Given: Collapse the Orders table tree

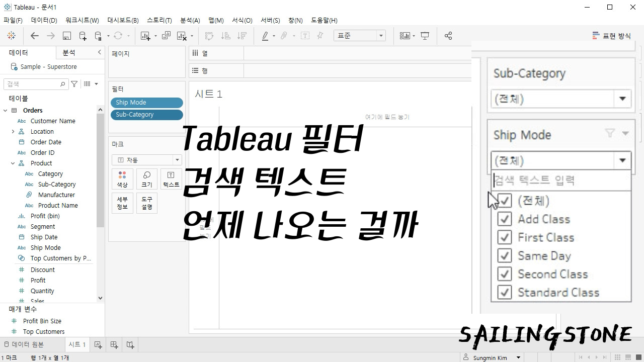Looking at the screenshot, I should [5, 111].
